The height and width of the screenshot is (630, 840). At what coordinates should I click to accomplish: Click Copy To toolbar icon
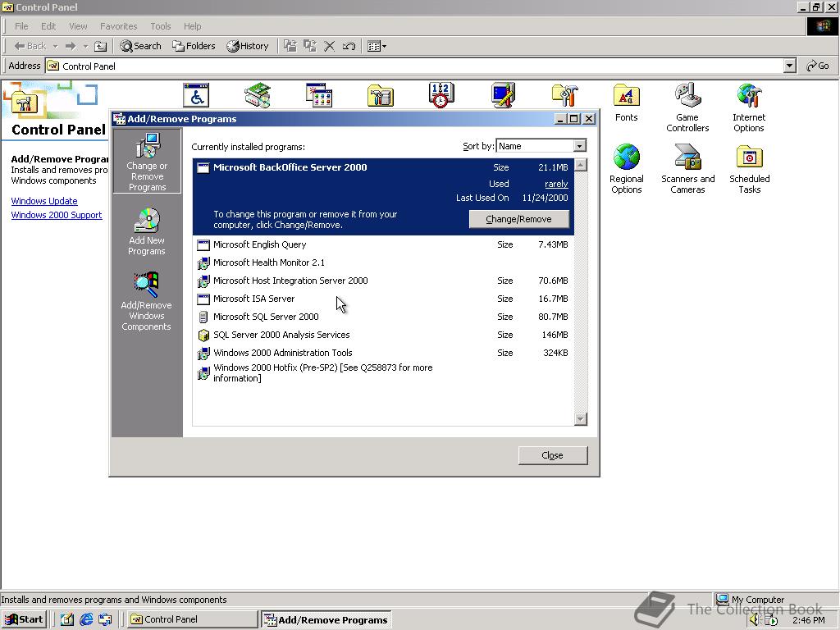point(309,46)
